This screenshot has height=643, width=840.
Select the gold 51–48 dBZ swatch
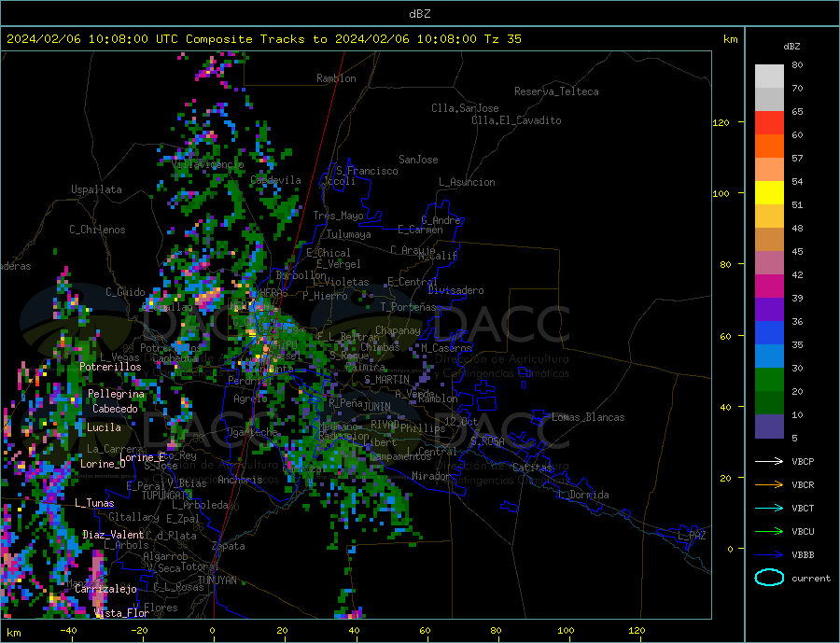[769, 216]
